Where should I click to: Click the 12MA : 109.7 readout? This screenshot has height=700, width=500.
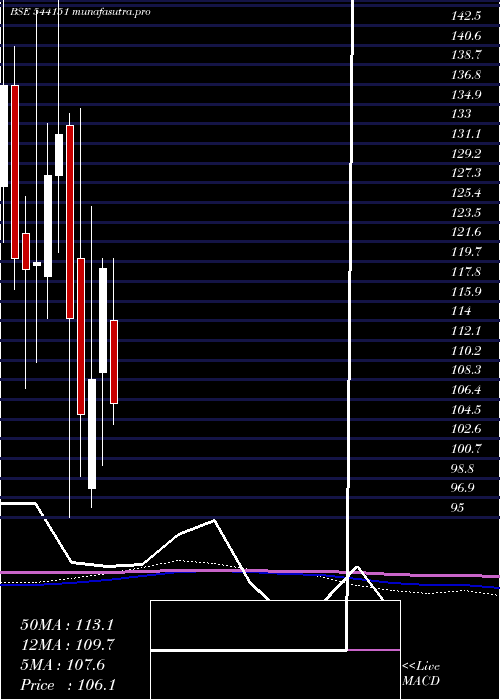(x=67, y=645)
